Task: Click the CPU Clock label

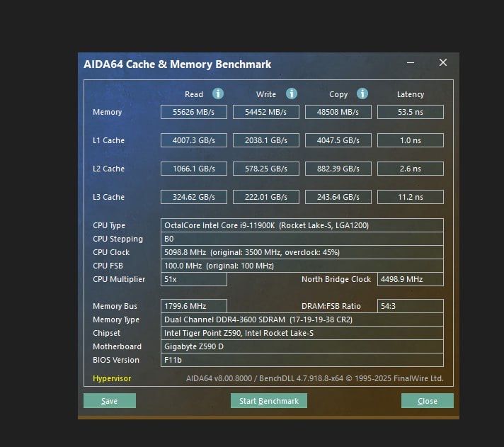Action: (x=111, y=252)
